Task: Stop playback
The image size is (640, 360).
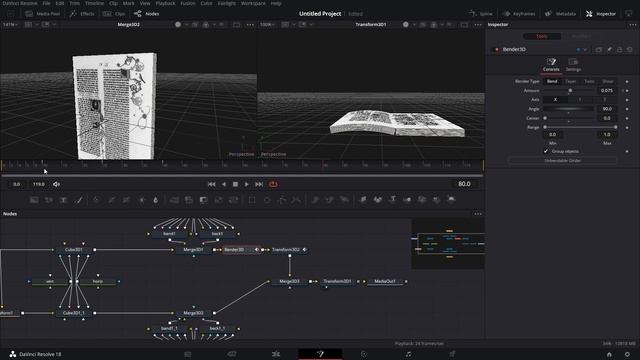Action: [x=235, y=184]
